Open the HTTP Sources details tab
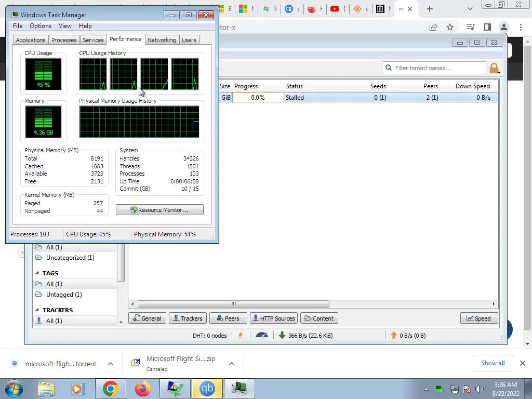Image resolution: width=532 pixels, height=399 pixels. coord(274,318)
